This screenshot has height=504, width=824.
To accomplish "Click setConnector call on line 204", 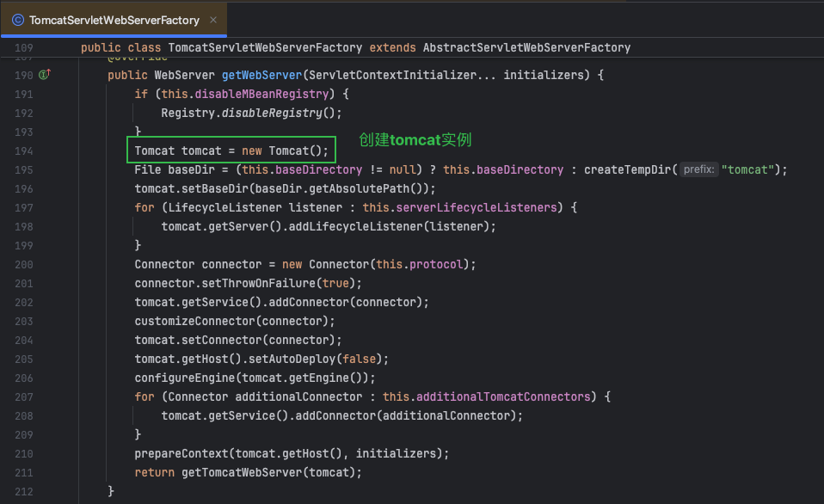I will (222, 340).
